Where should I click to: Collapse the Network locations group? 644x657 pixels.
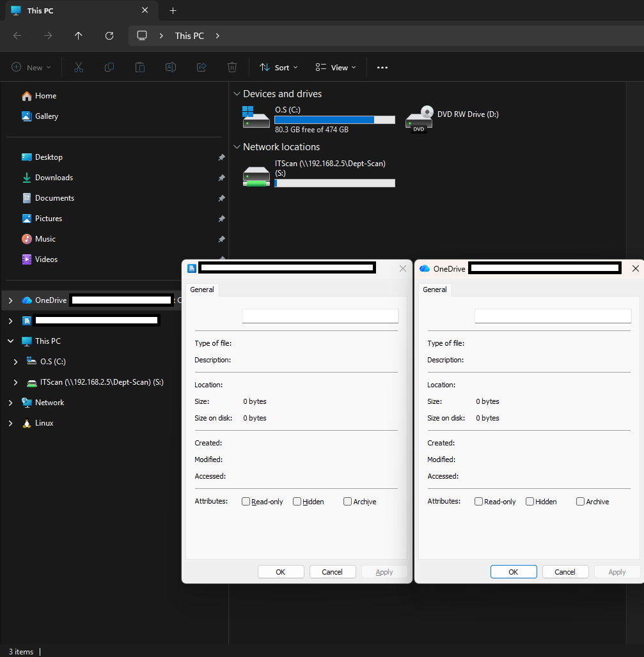coord(237,146)
